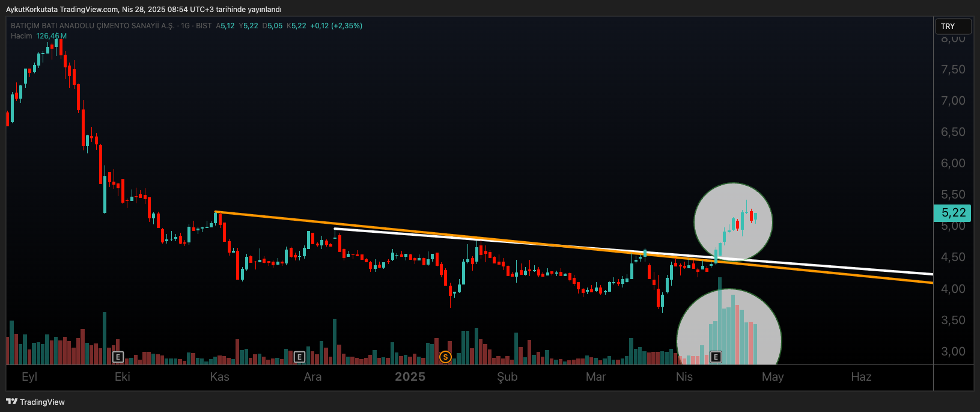The image size is (980, 412).
Task: Open the earnings marker near Eki
Action: tap(118, 357)
